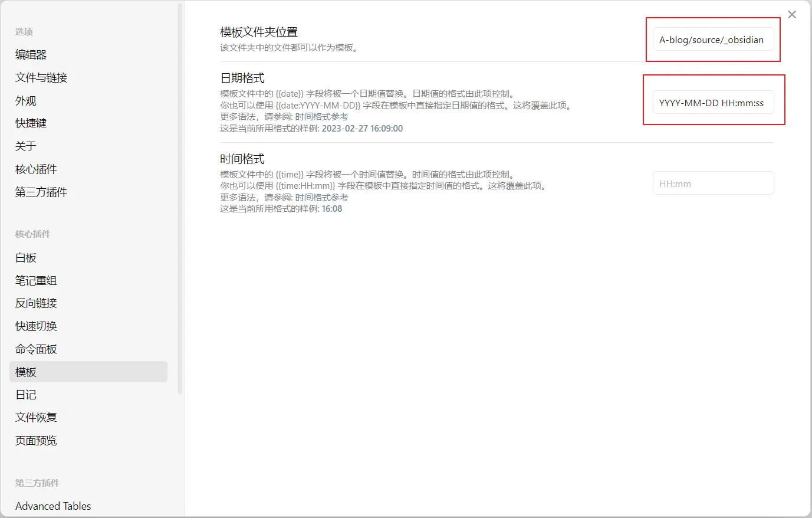Viewport: 812px width, 518px height.
Task: Open 文件恢复 plugin settings
Action: click(36, 418)
